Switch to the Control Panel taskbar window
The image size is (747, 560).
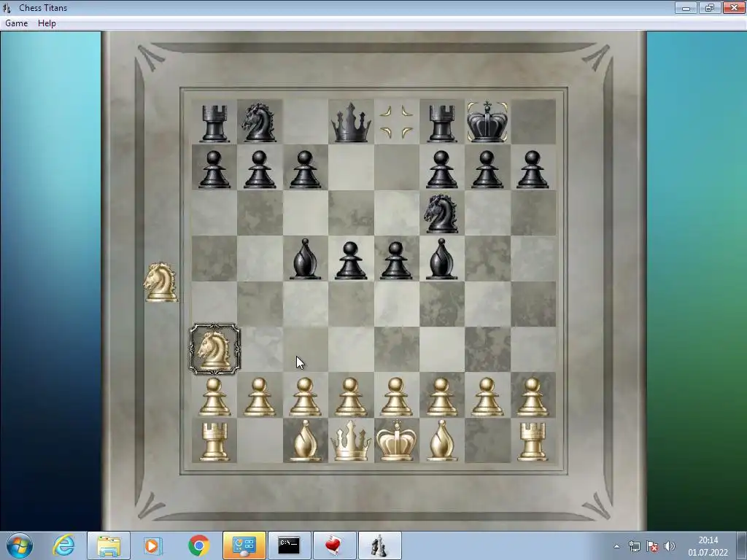pos(244,545)
